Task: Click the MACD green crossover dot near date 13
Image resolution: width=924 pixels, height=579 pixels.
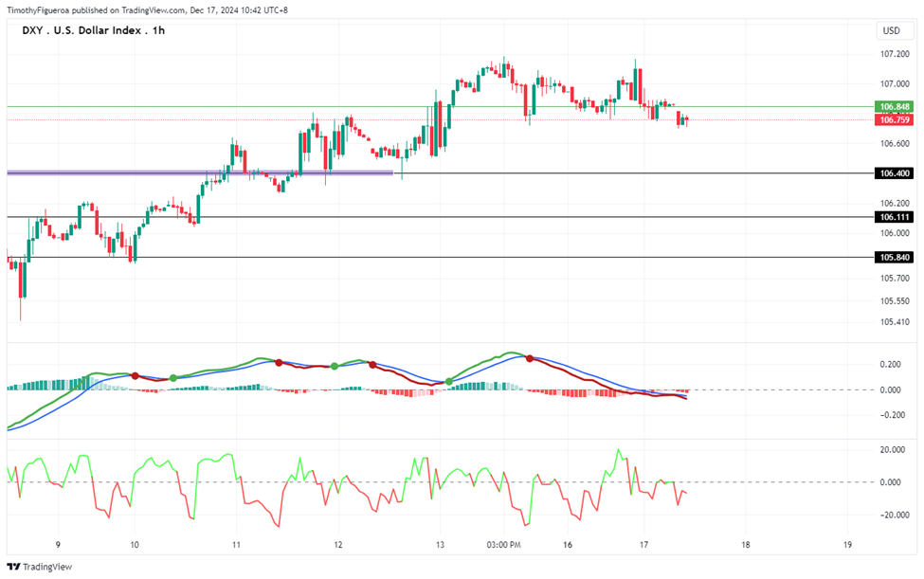Action: (449, 382)
